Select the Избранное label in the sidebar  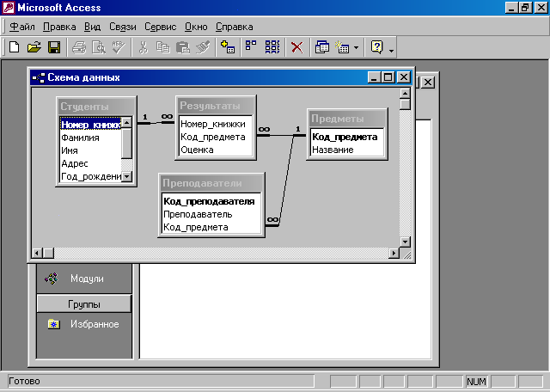click(95, 324)
